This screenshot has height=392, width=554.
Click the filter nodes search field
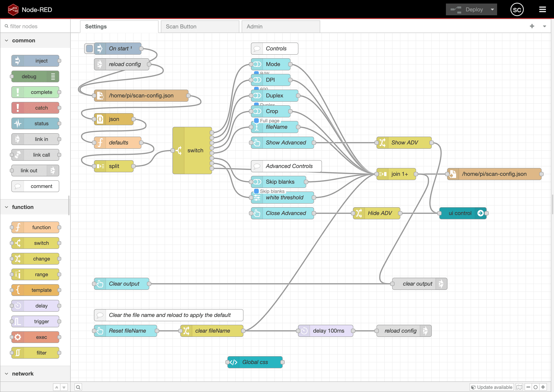pyautogui.click(x=35, y=26)
